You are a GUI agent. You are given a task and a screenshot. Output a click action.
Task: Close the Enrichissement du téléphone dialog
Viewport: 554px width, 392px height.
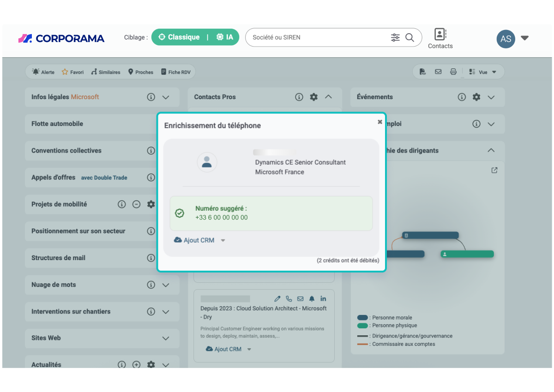click(x=380, y=122)
